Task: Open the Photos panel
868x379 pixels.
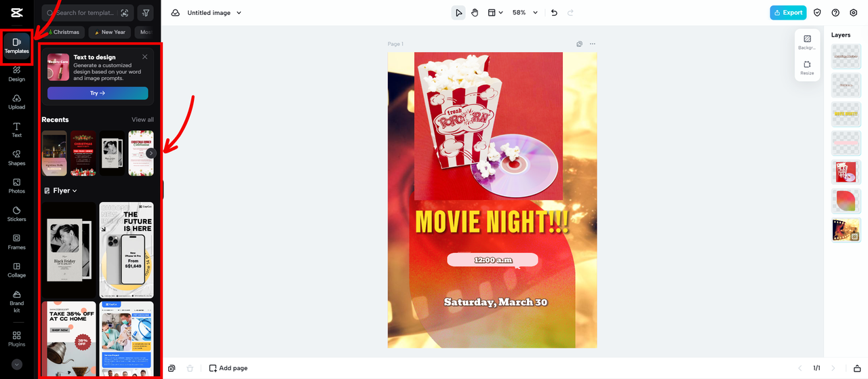Action: 17,186
